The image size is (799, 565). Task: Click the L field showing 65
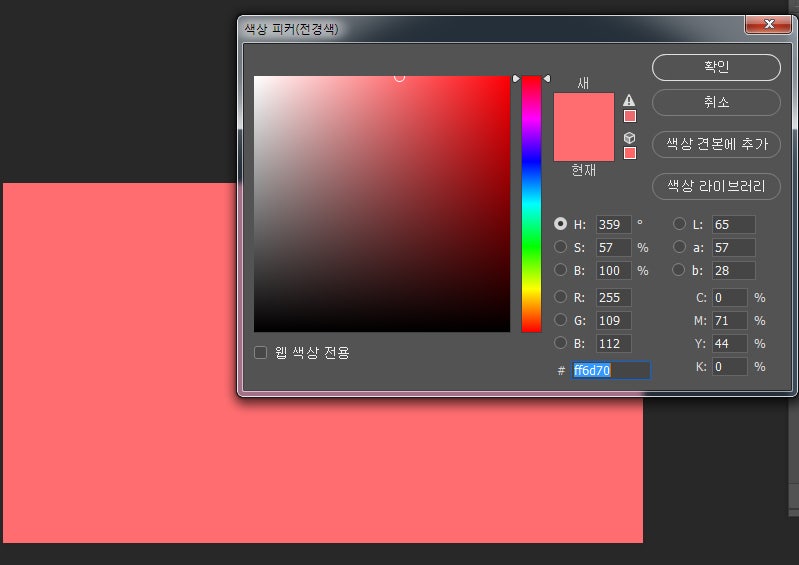[733, 224]
